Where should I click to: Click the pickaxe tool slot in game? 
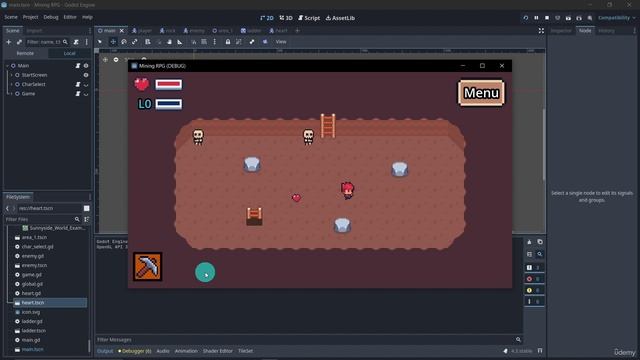148,267
